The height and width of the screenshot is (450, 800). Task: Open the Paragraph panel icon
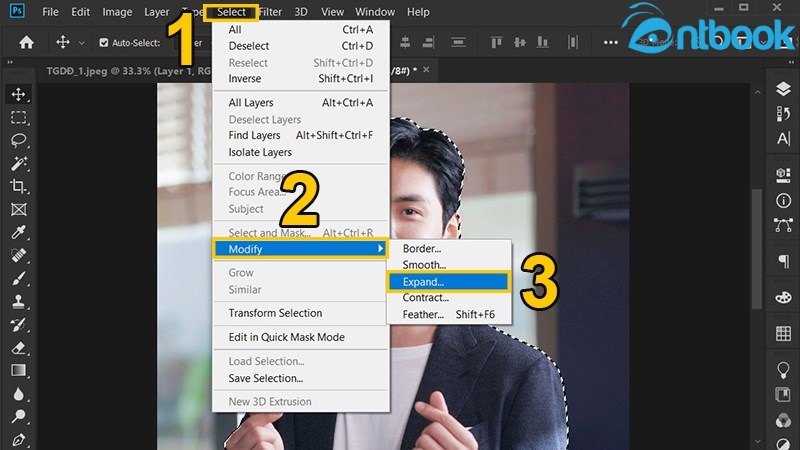pyautogui.click(x=783, y=262)
